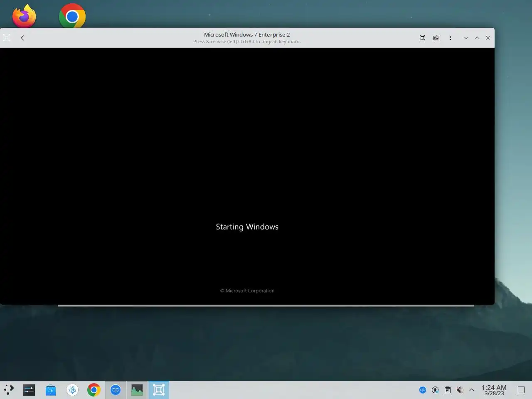Open Google Chrome from the taskbar
Viewport: 532px width, 399px height.
[x=94, y=390]
